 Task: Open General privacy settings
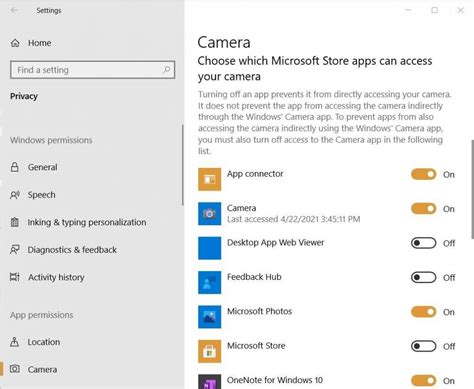click(x=42, y=167)
